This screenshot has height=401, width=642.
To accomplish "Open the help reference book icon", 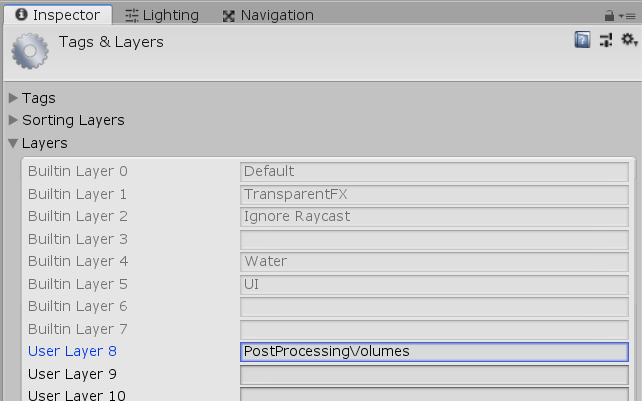I will tap(582, 40).
